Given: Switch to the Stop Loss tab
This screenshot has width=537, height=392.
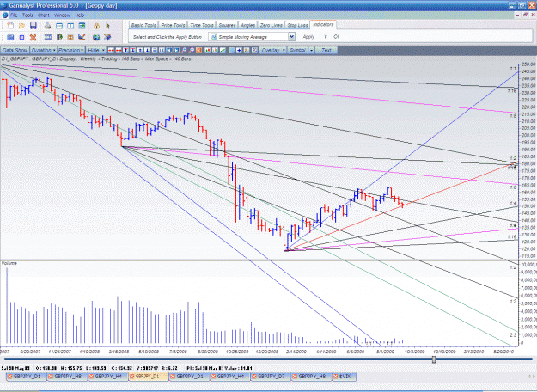Looking at the screenshot, I should point(297,25).
